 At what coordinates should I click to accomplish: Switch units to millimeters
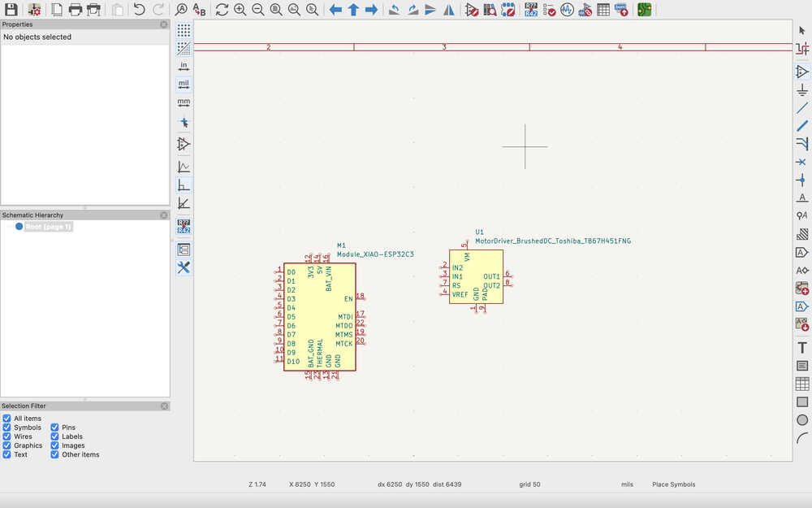184,102
